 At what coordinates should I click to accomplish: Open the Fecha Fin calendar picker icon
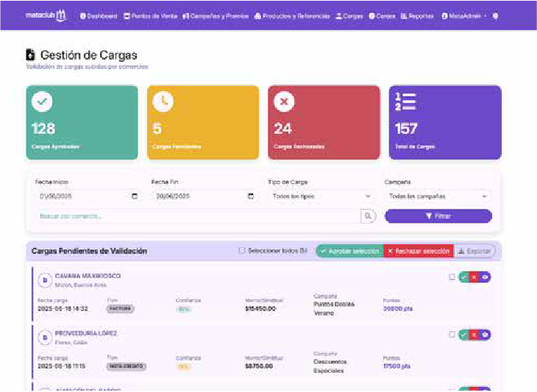coord(250,196)
